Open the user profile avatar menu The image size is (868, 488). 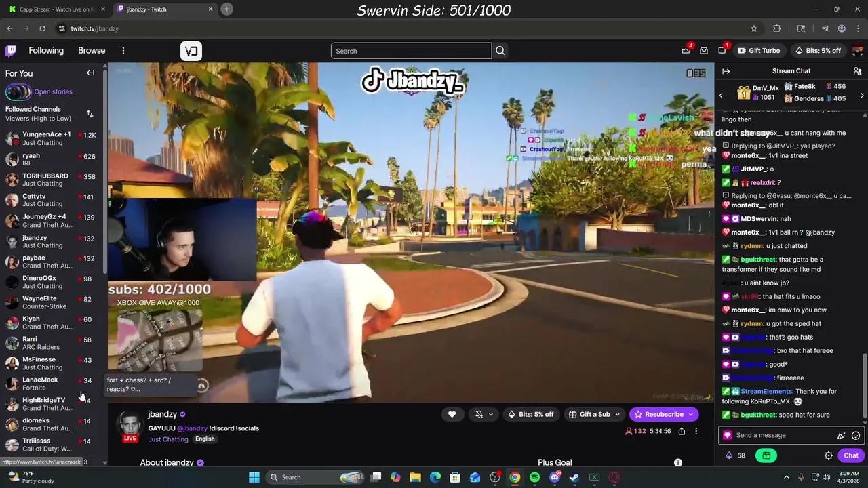click(x=857, y=51)
